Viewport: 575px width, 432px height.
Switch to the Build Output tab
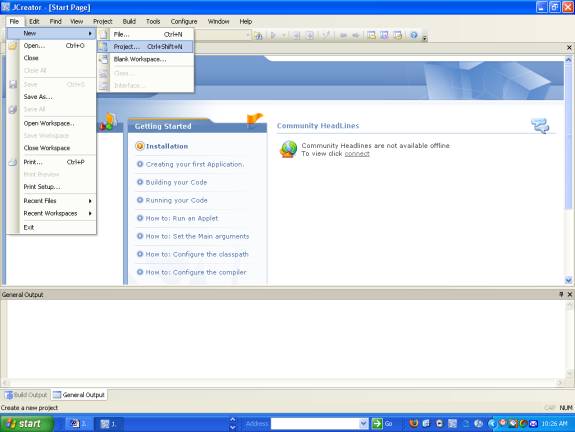point(26,395)
